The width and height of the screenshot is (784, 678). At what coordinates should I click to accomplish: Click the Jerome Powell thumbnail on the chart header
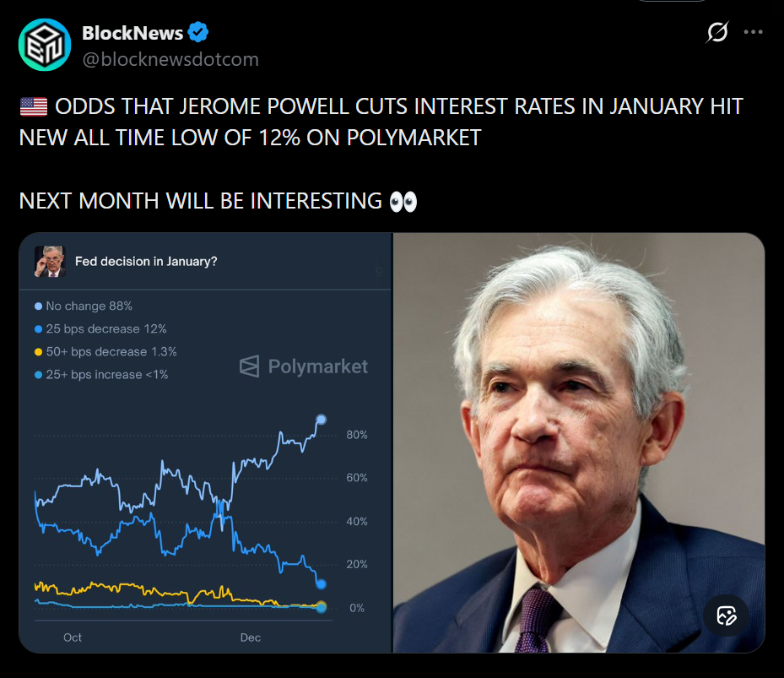[51, 262]
